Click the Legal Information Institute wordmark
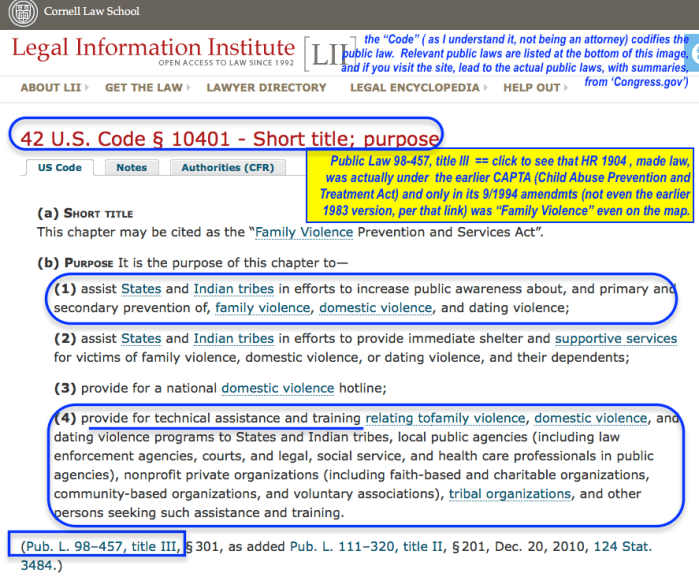Image resolution: width=699 pixels, height=577 pixels. point(152,48)
